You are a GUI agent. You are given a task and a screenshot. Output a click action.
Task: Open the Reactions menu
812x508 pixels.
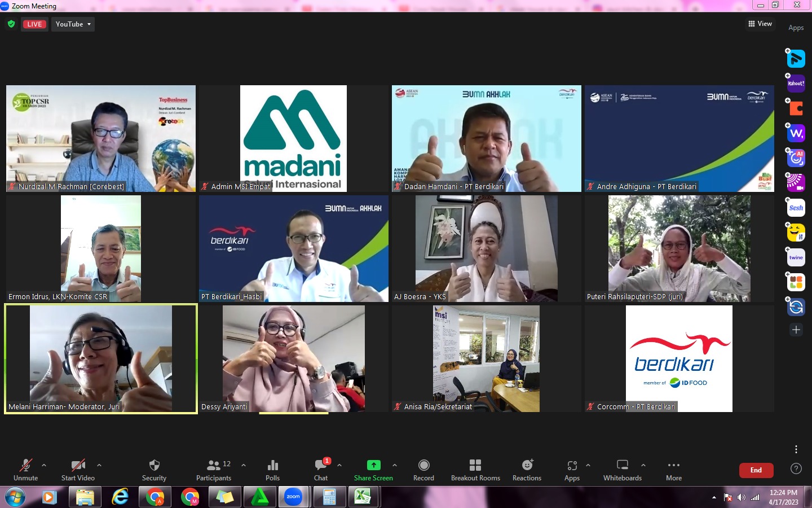pos(527,470)
